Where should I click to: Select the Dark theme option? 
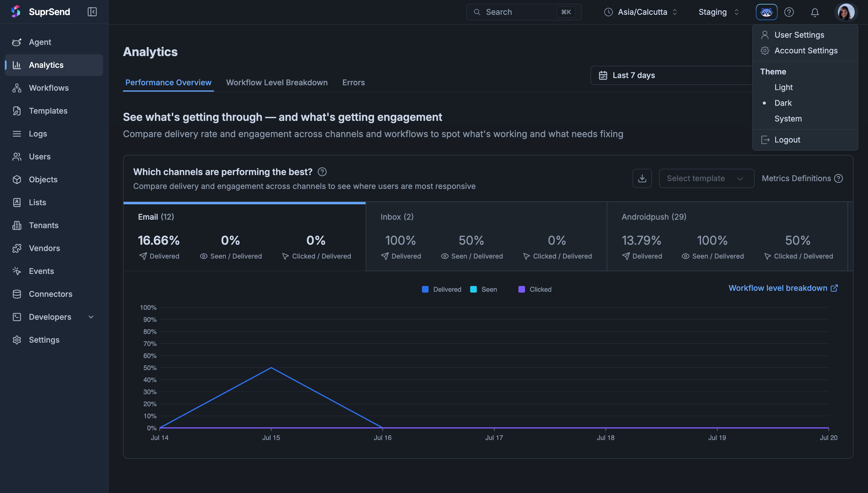click(x=805, y=103)
